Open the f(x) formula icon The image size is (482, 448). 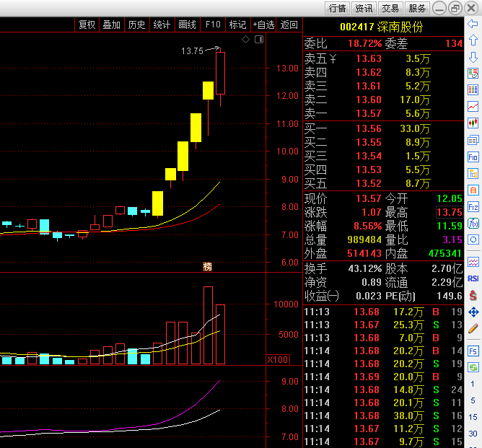click(473, 224)
